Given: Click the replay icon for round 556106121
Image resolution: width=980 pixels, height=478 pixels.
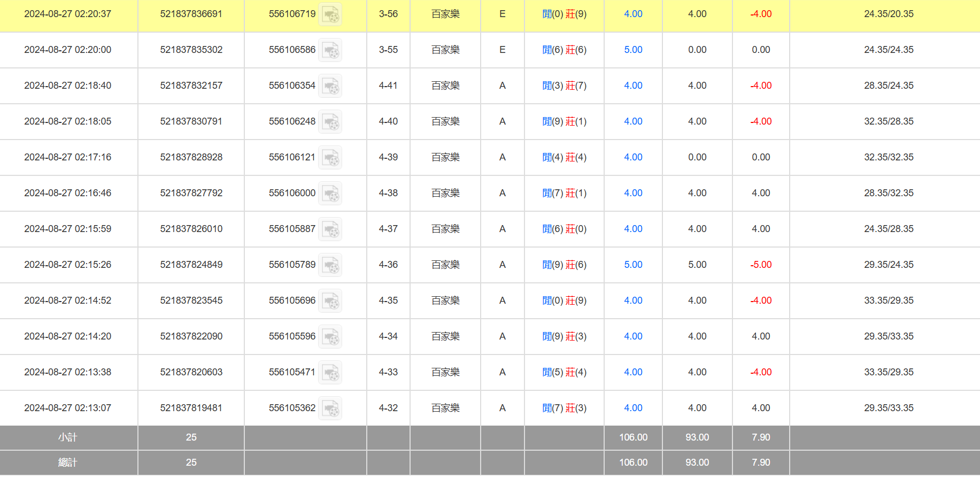Looking at the screenshot, I should point(330,158).
